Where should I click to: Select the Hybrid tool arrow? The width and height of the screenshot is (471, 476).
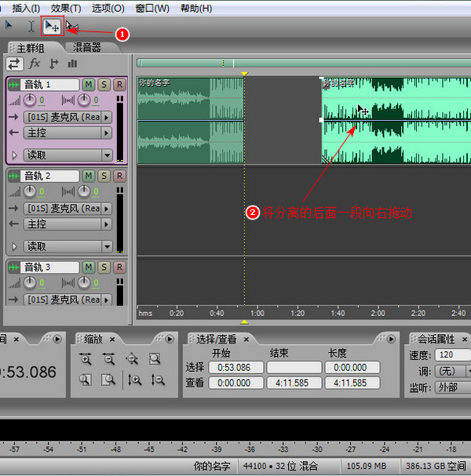point(9,26)
